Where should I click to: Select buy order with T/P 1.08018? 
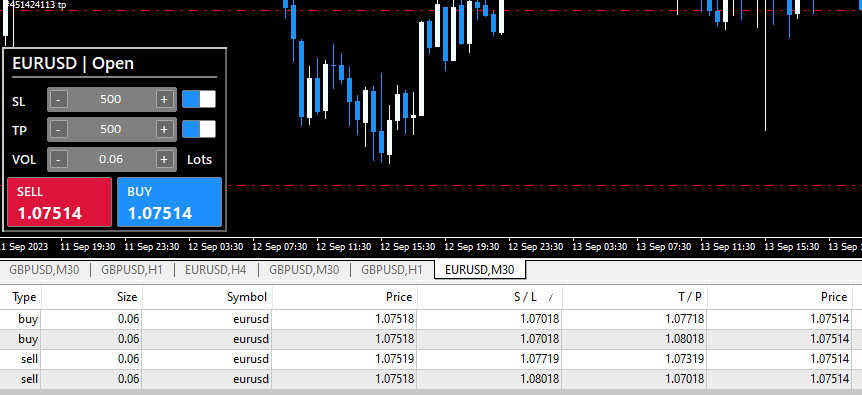click(x=431, y=339)
